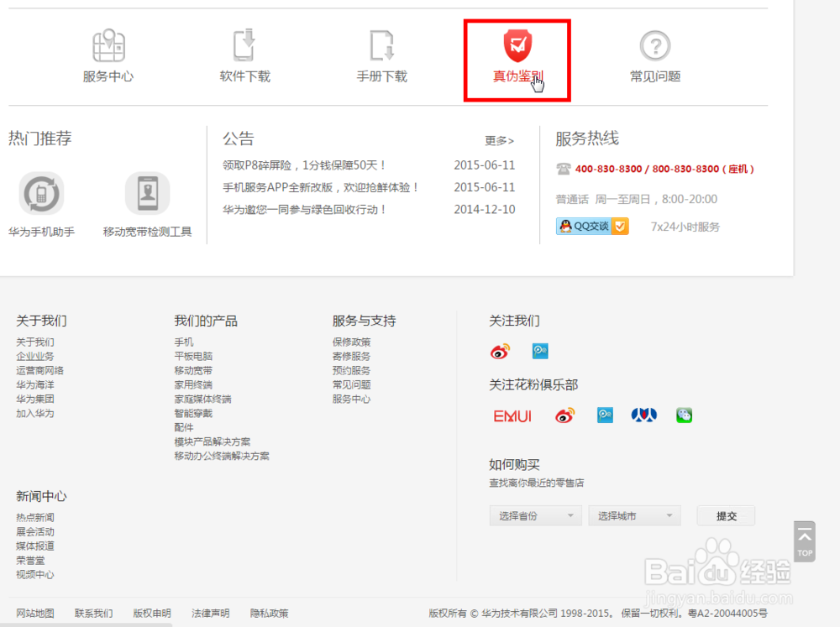Screen dimensions: 840x627
Task: Open the 配件 accessories link
Action: [184, 427]
